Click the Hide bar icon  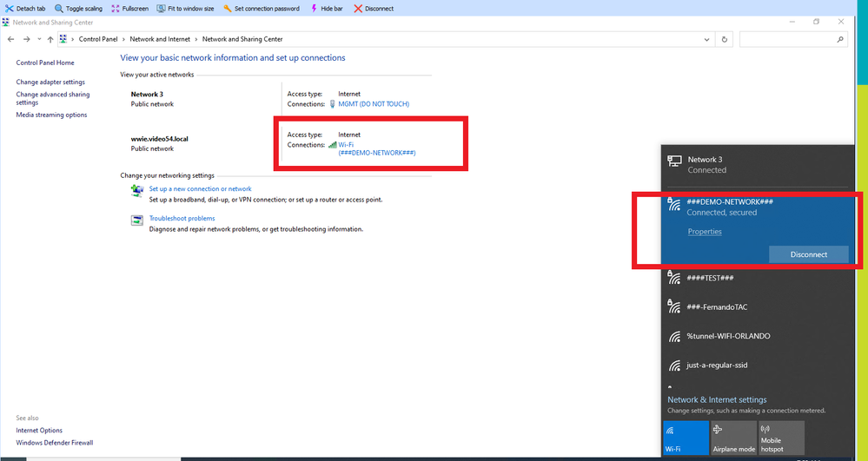click(314, 9)
